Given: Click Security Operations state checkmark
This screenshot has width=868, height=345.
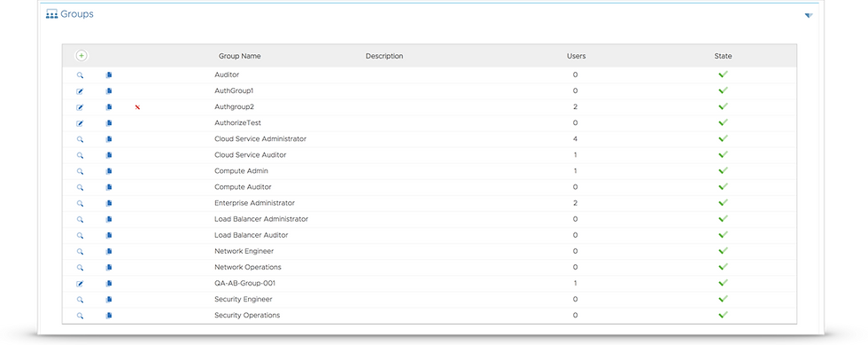Looking at the screenshot, I should coord(723,315).
